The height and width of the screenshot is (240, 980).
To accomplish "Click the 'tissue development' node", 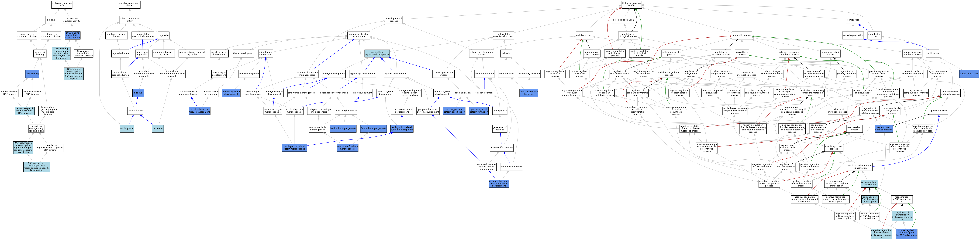I will point(243,53).
